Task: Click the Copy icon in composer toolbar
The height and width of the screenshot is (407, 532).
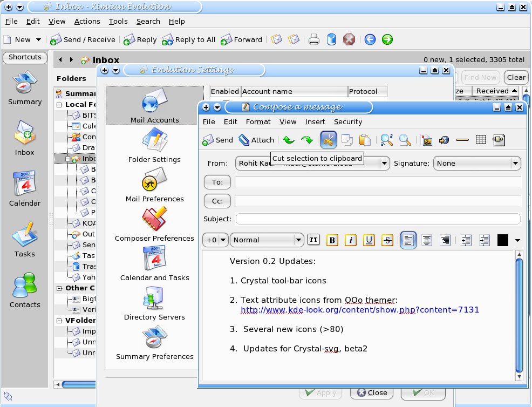Action: pyautogui.click(x=347, y=140)
